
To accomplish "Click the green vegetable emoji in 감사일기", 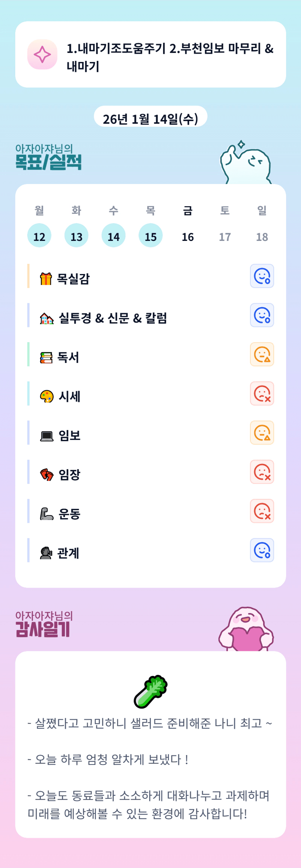I will [150, 692].
